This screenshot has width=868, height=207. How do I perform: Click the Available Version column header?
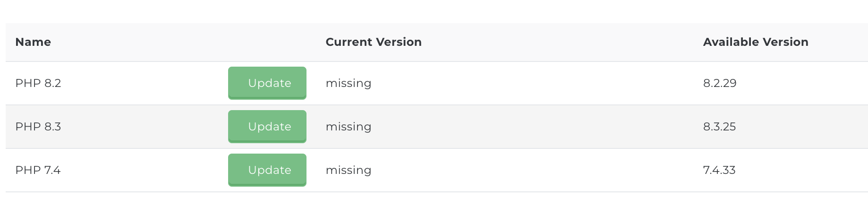[x=756, y=42]
